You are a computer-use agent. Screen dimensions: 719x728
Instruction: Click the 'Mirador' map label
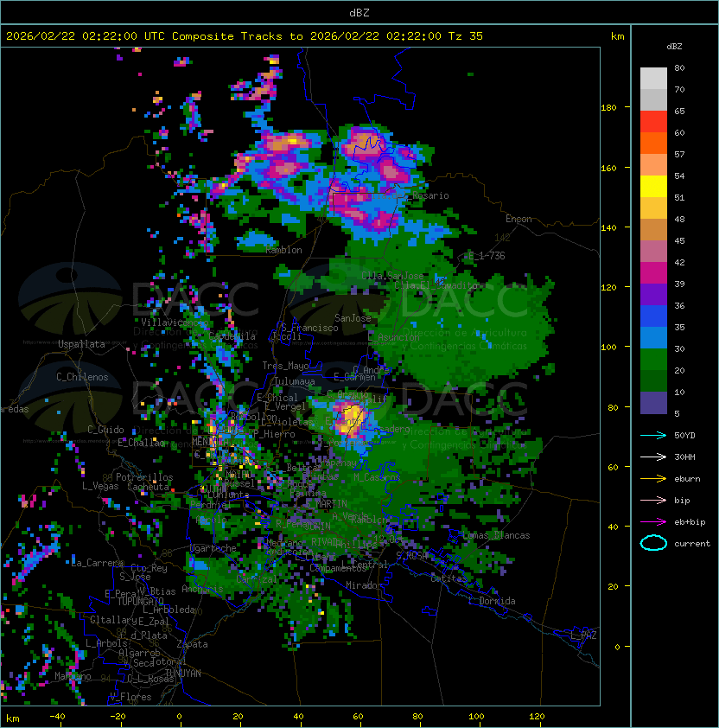(364, 586)
